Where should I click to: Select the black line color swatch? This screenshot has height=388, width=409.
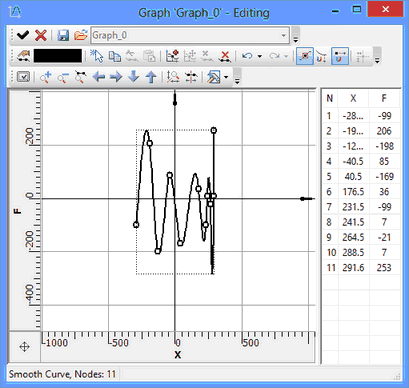tap(58, 56)
